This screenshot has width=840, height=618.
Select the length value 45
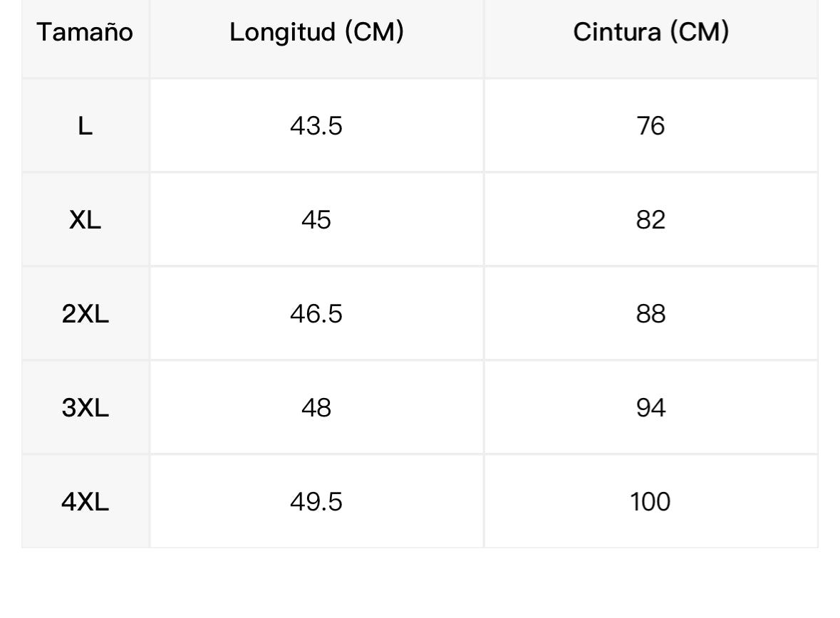pos(316,220)
